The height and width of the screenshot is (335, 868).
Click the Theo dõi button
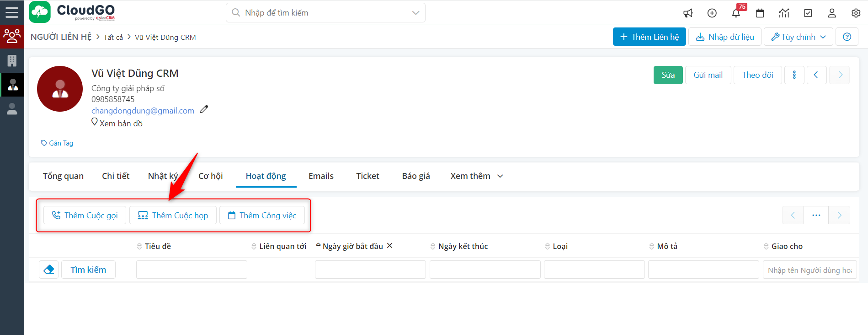click(758, 75)
